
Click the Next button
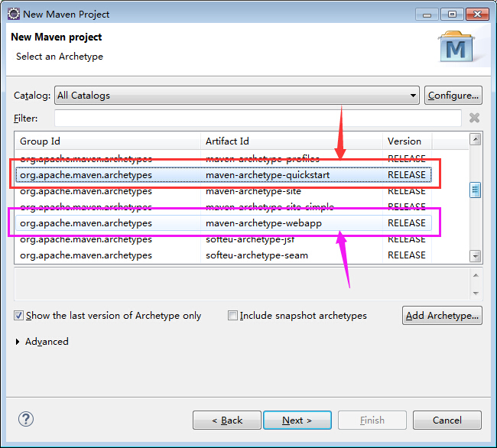tap(297, 420)
